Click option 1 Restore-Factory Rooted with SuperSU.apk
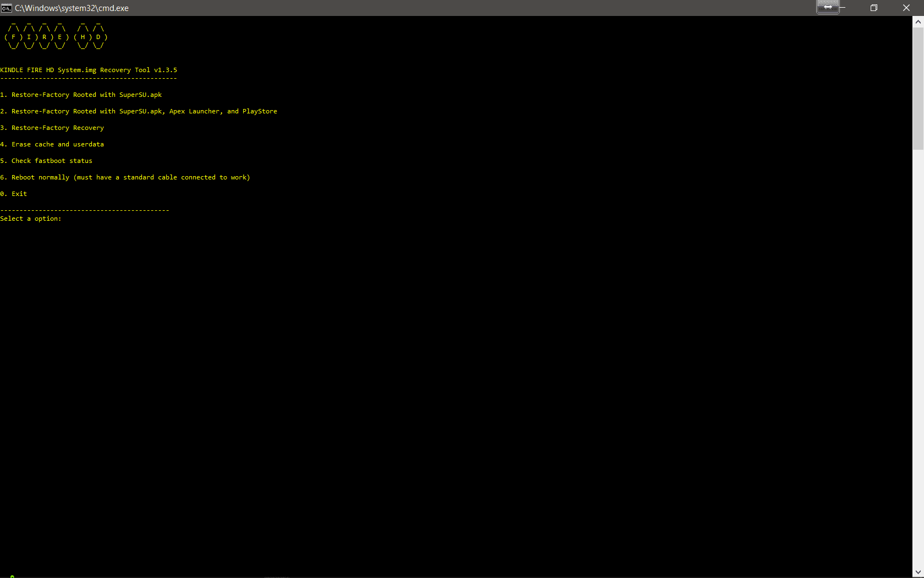Viewport: 924px width, 578px height. pyautogui.click(x=81, y=95)
